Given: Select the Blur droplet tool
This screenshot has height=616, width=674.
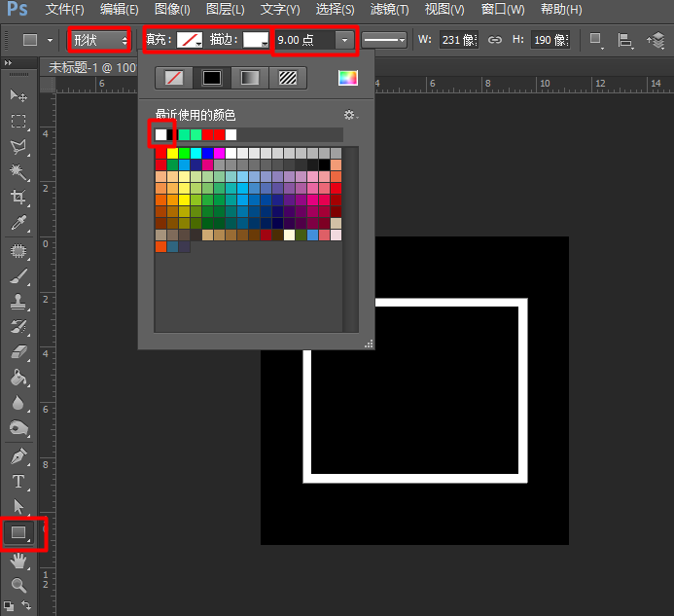Looking at the screenshot, I should click(18, 403).
